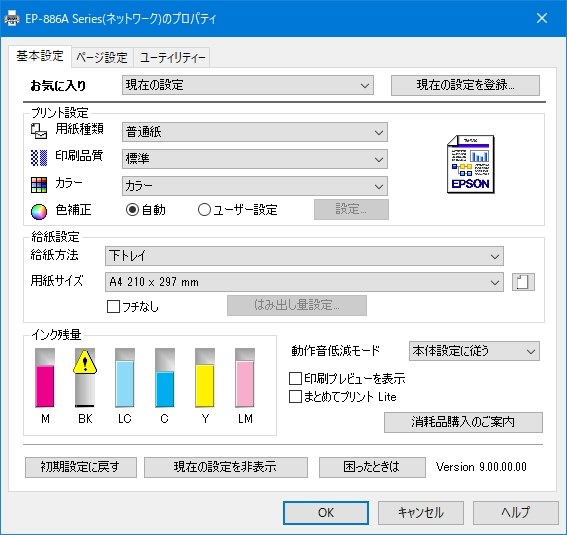
Task: Click the BK ink label
Action: [85, 419]
